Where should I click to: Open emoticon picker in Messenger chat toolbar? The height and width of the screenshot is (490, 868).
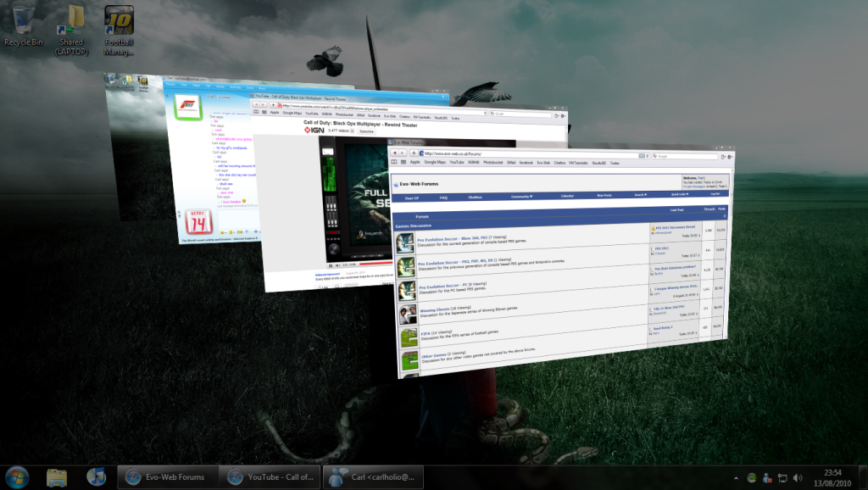223,232
